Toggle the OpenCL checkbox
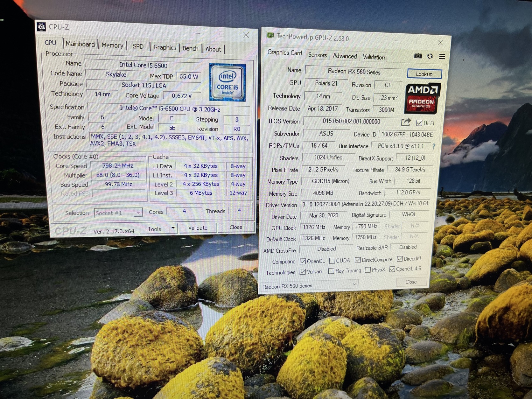This screenshot has height=399, width=532. point(303,262)
